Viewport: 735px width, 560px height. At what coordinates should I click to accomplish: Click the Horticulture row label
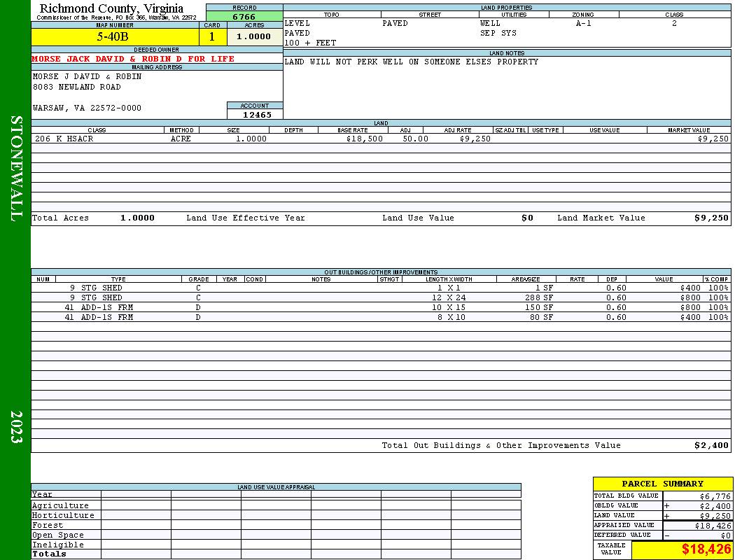(x=63, y=515)
